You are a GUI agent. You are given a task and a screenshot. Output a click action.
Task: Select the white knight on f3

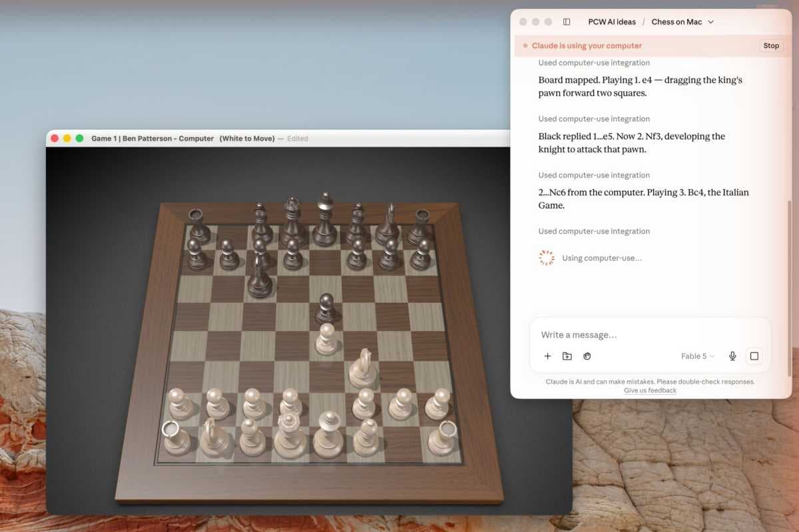363,368
